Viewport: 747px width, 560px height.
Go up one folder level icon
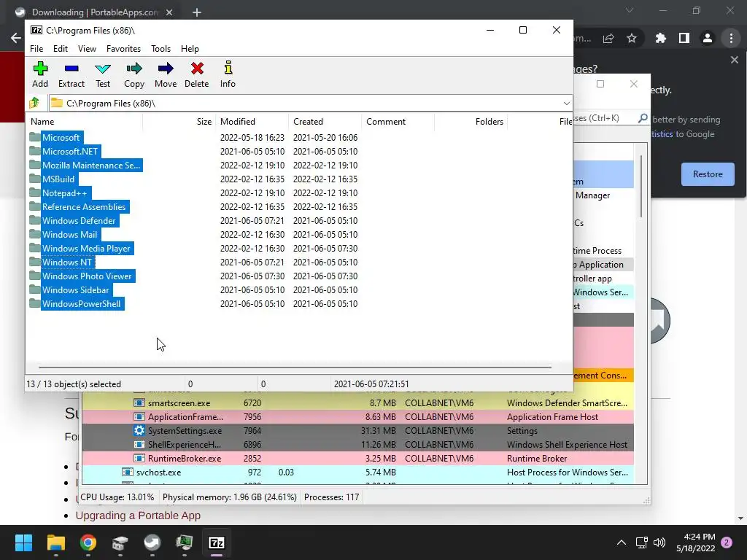[34, 103]
